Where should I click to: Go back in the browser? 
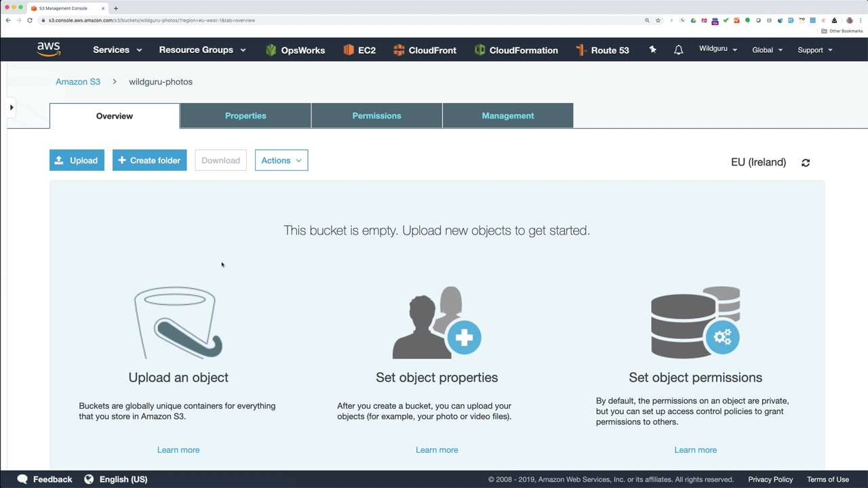(8, 20)
